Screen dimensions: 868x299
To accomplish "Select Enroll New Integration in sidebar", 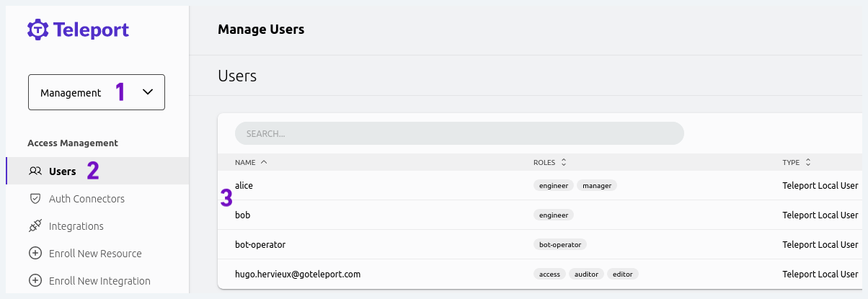I will [99, 281].
